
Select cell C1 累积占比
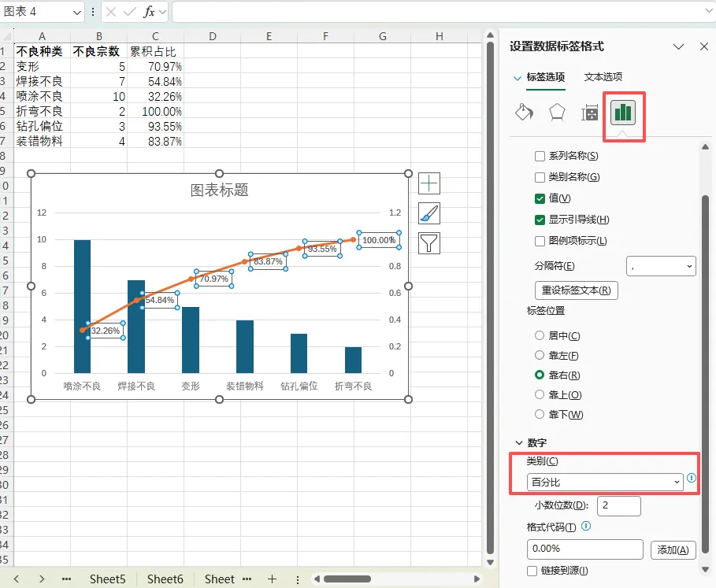click(x=155, y=51)
